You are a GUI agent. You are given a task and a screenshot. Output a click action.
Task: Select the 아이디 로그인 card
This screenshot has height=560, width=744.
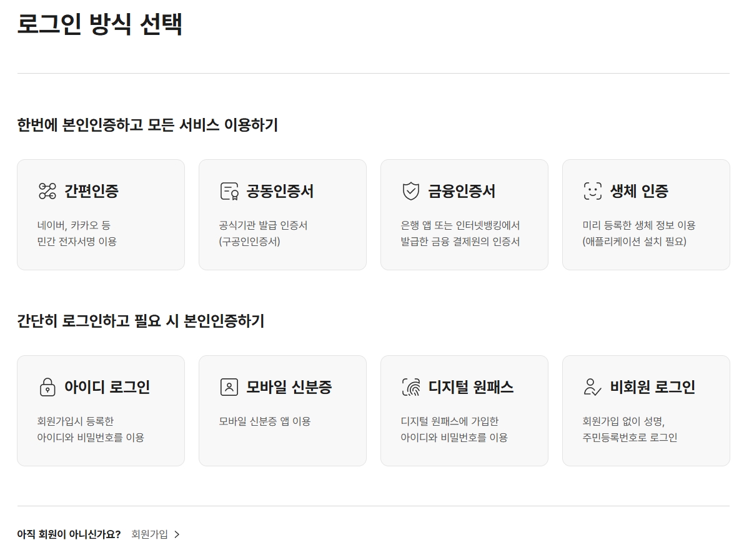(101, 410)
